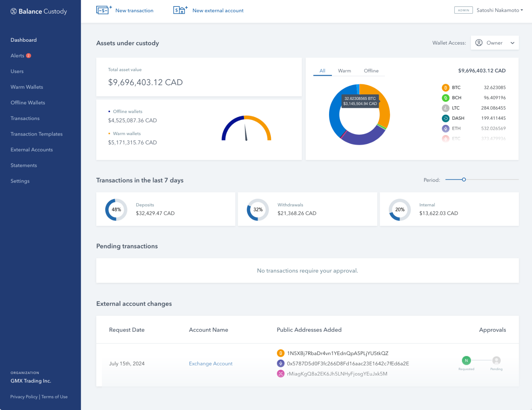Expand the Satoshi Nakamoto user menu

[x=499, y=10]
